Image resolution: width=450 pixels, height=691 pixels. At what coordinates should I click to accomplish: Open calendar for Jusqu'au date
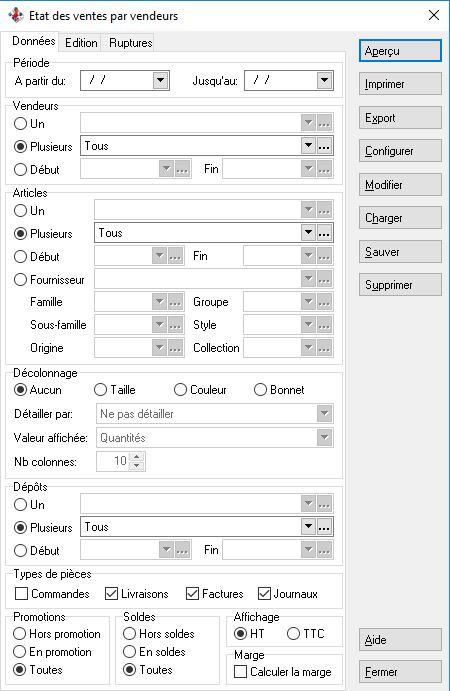point(324,81)
